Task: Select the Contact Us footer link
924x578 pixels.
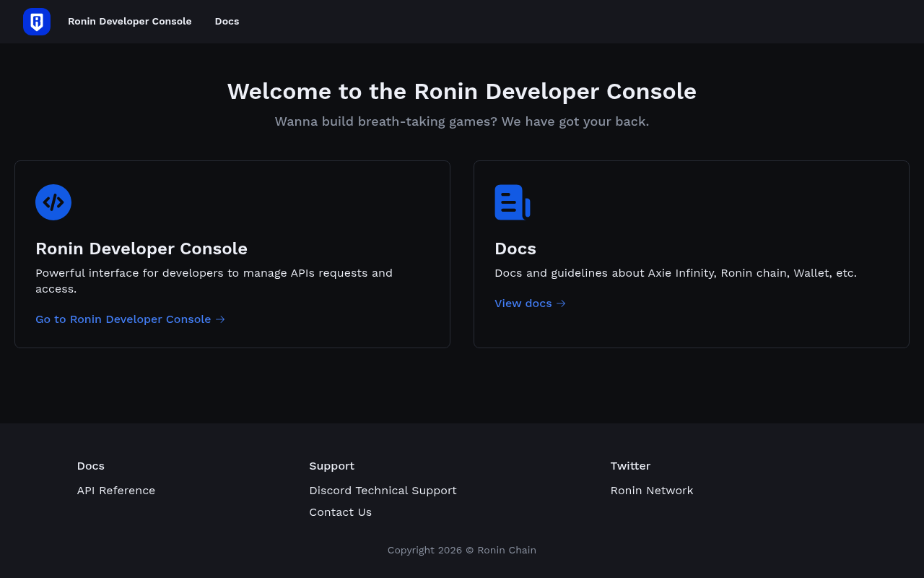Action: tap(341, 512)
